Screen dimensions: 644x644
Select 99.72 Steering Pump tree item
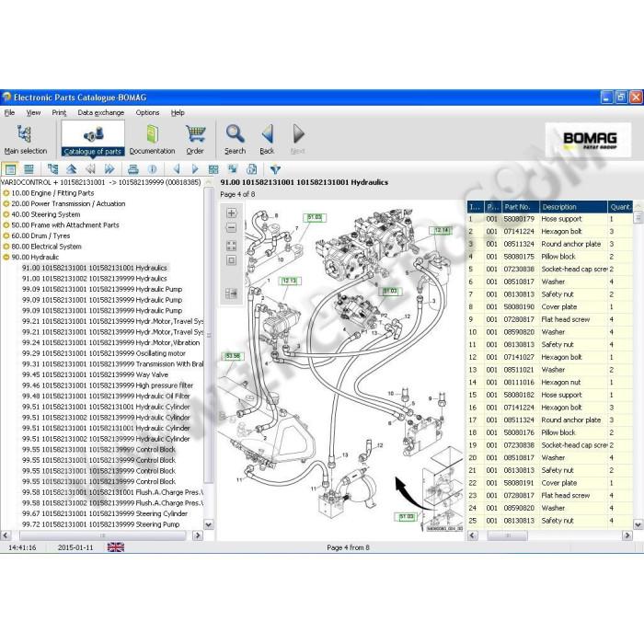[101, 524]
